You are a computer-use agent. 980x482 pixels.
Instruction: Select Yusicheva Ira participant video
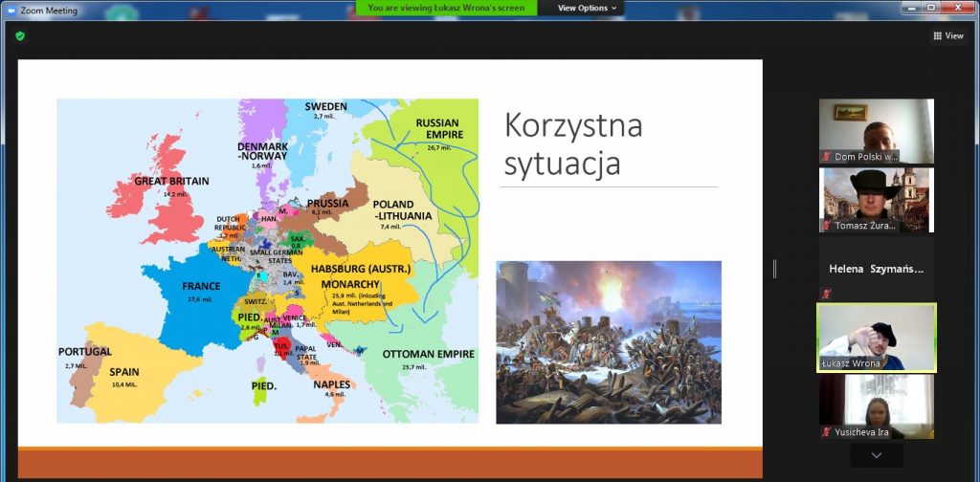pos(876,405)
